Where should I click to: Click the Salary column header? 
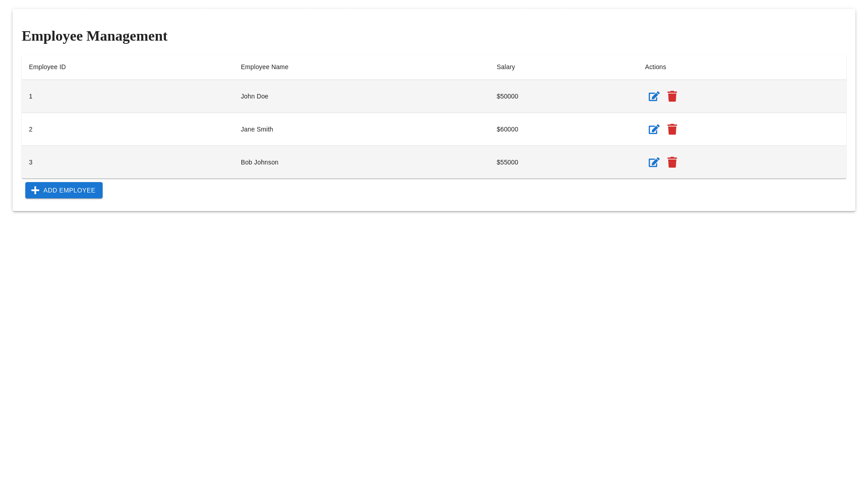pyautogui.click(x=505, y=67)
